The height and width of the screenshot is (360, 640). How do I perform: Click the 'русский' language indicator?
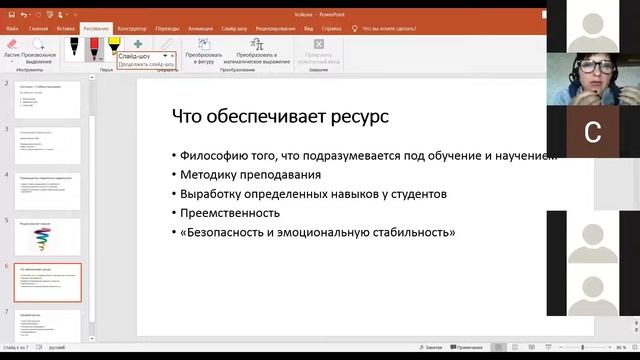pos(57,347)
